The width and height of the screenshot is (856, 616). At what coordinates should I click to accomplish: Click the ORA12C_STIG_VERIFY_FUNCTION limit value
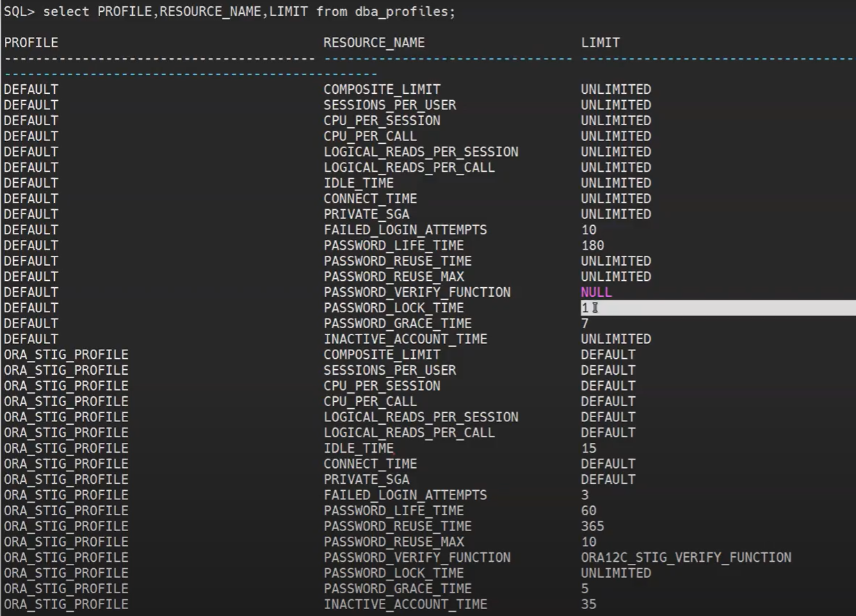[x=686, y=558]
